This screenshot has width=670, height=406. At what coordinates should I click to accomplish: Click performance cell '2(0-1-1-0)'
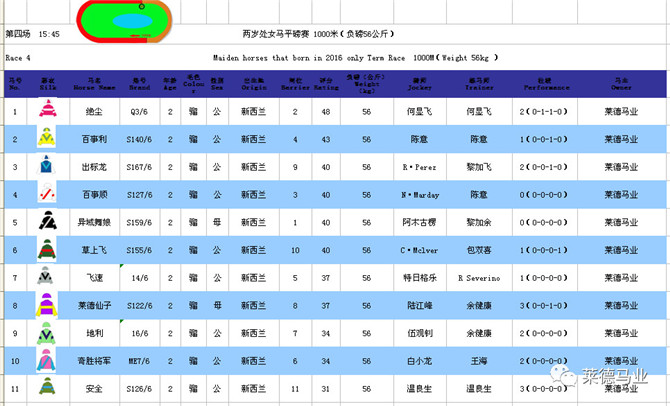(x=544, y=112)
